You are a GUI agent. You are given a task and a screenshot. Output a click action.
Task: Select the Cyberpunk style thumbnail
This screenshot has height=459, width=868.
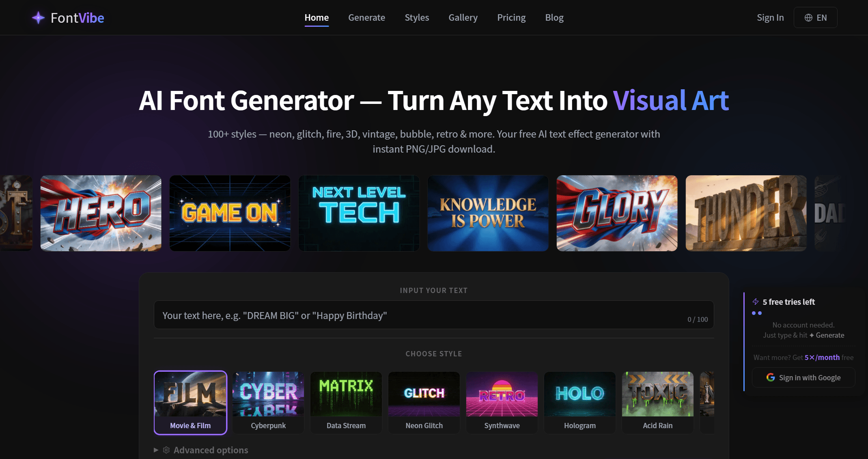268,402
